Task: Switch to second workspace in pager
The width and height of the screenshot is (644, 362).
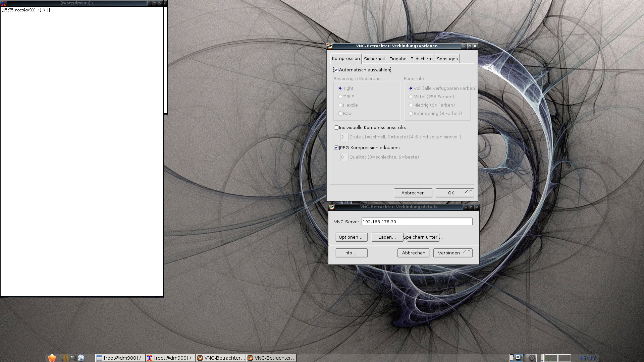Action: click(x=530, y=358)
